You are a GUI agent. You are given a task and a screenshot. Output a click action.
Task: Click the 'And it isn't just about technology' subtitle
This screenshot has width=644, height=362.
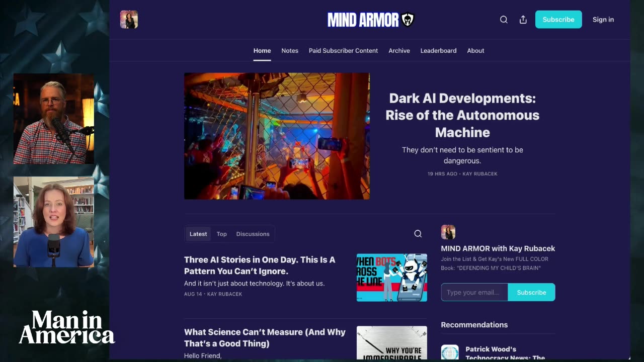coord(254,284)
